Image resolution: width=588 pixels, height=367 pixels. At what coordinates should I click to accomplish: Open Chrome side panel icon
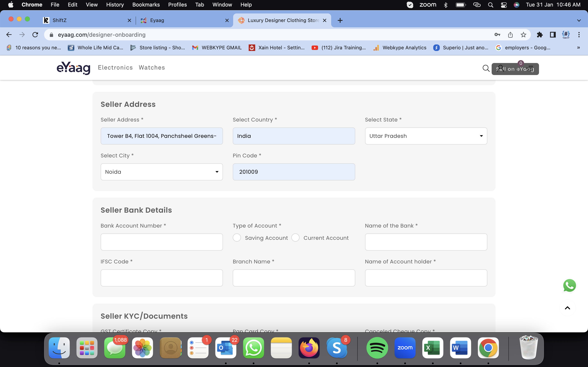552,35
